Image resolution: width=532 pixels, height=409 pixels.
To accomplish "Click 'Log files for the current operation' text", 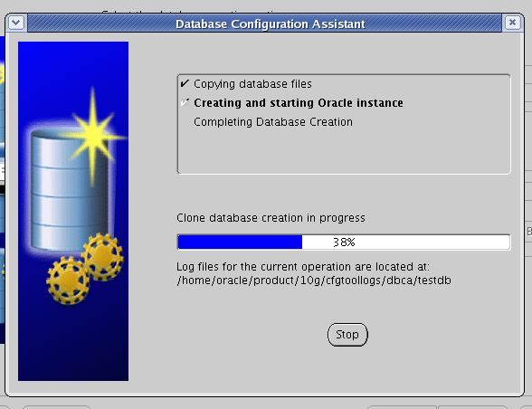I will [x=263, y=267].
